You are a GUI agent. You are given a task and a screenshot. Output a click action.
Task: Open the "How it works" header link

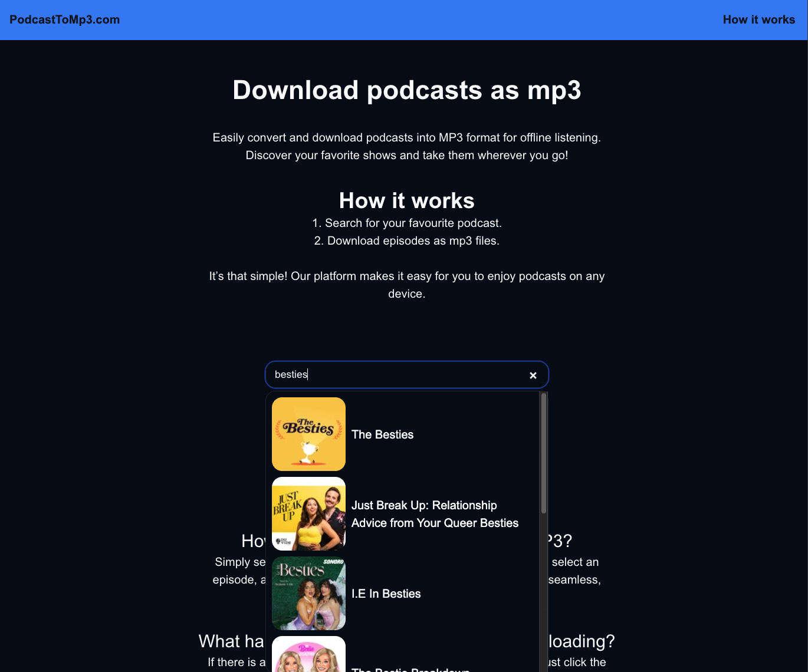[759, 19]
